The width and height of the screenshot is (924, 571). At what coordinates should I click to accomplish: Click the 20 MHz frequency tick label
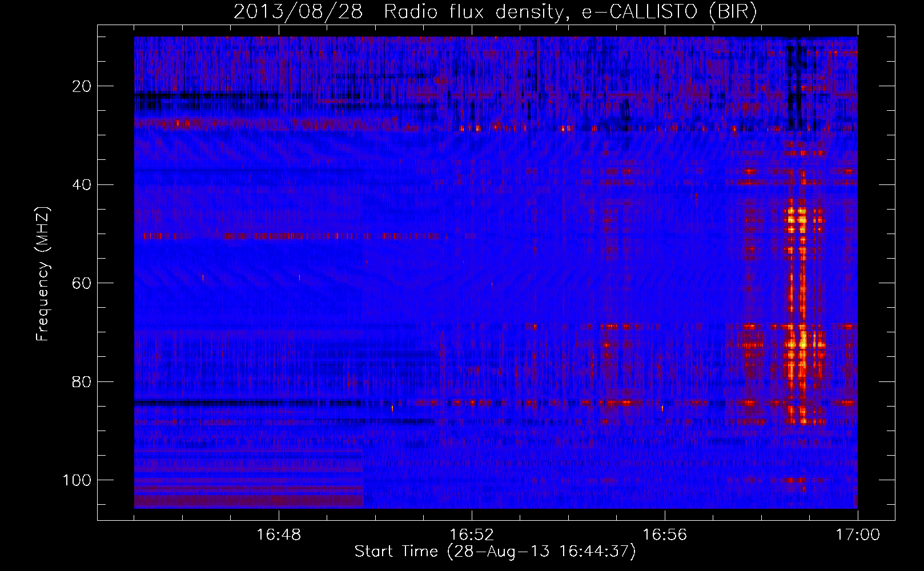tap(82, 86)
